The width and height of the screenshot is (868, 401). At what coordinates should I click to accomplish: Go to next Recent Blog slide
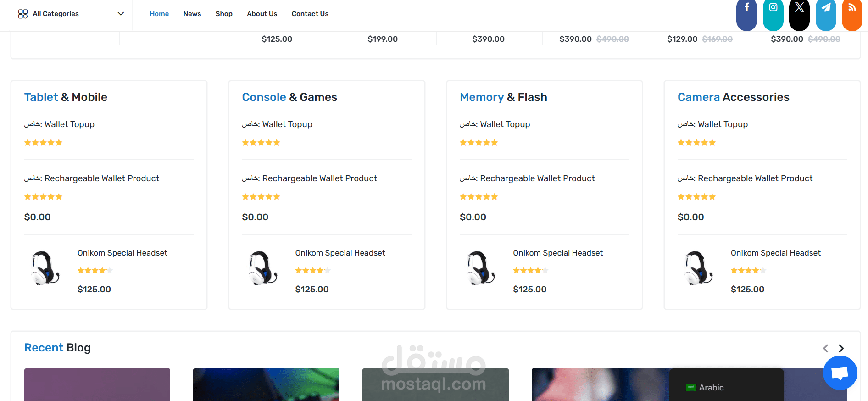(841, 348)
